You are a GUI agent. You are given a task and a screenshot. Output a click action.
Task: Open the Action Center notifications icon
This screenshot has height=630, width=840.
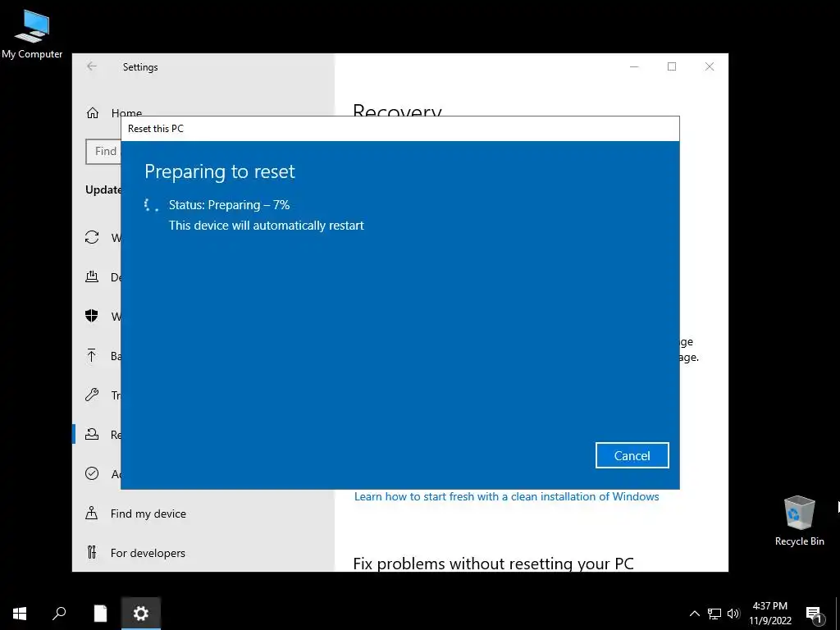tap(815, 614)
